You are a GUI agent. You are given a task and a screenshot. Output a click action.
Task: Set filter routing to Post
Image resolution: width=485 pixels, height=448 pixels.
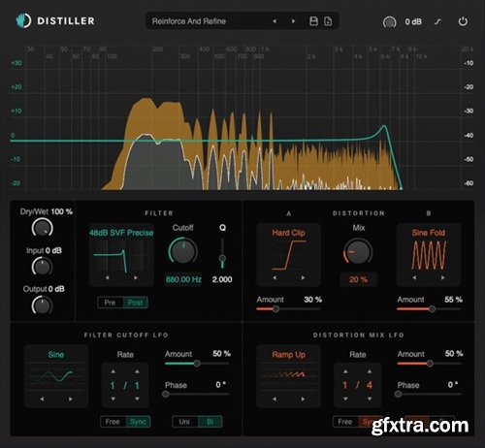pos(135,303)
